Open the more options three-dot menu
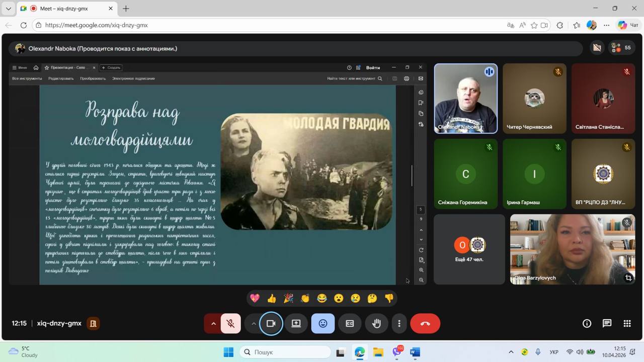644x362 pixels. (399, 324)
